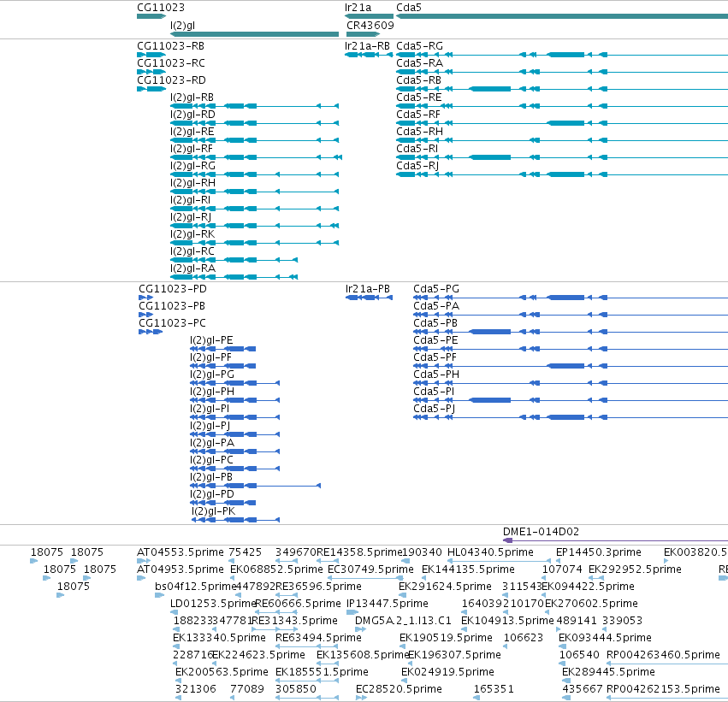The width and height of the screenshot is (728, 702).
Task: Select the Ir21a gene label
Action: coord(358,8)
